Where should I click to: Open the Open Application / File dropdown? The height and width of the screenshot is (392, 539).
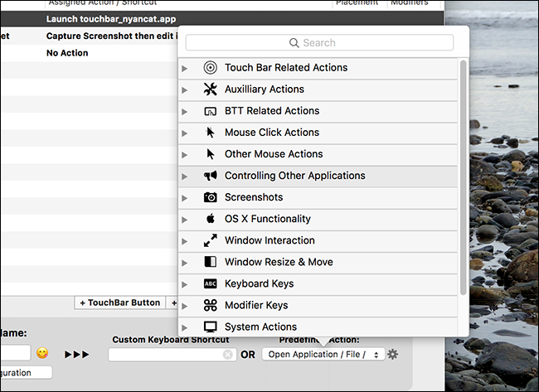(323, 354)
